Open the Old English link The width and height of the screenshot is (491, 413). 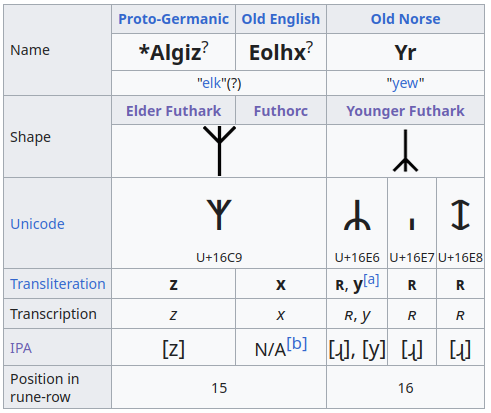pos(281,19)
